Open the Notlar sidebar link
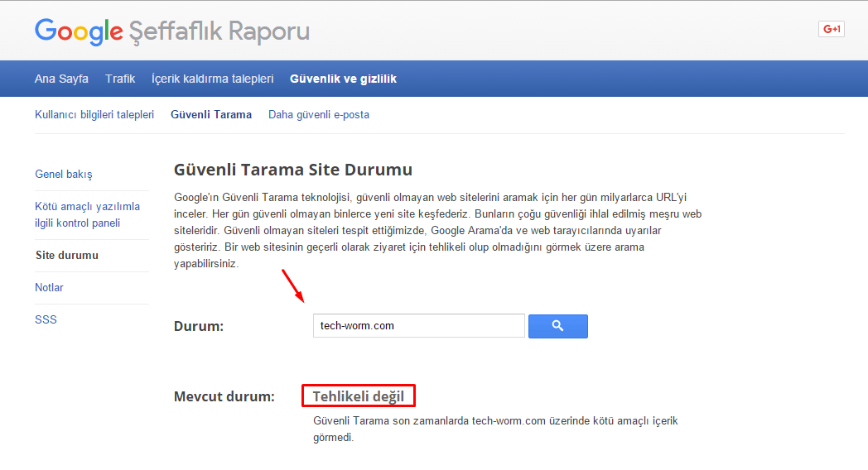The width and height of the screenshot is (868, 470). point(49,287)
